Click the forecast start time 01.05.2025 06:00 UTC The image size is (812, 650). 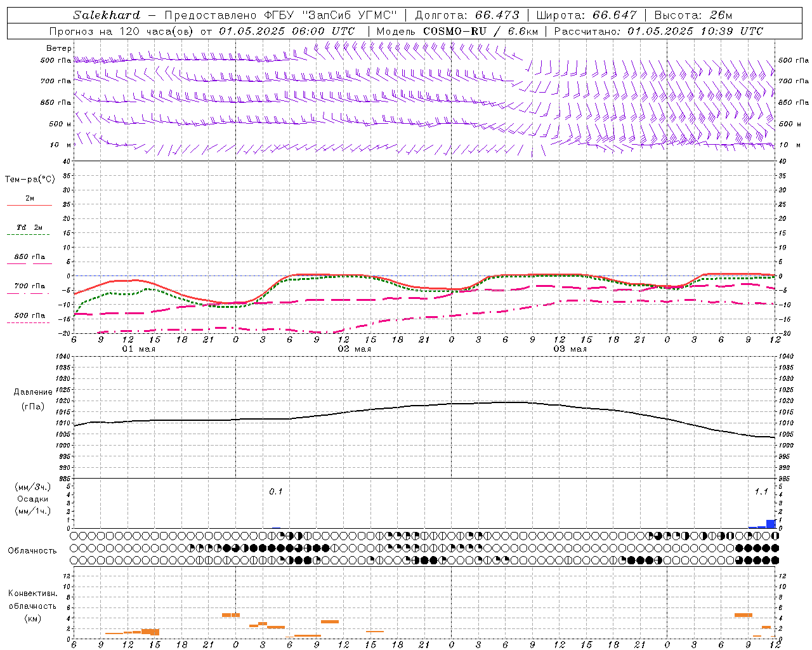[x=287, y=31]
